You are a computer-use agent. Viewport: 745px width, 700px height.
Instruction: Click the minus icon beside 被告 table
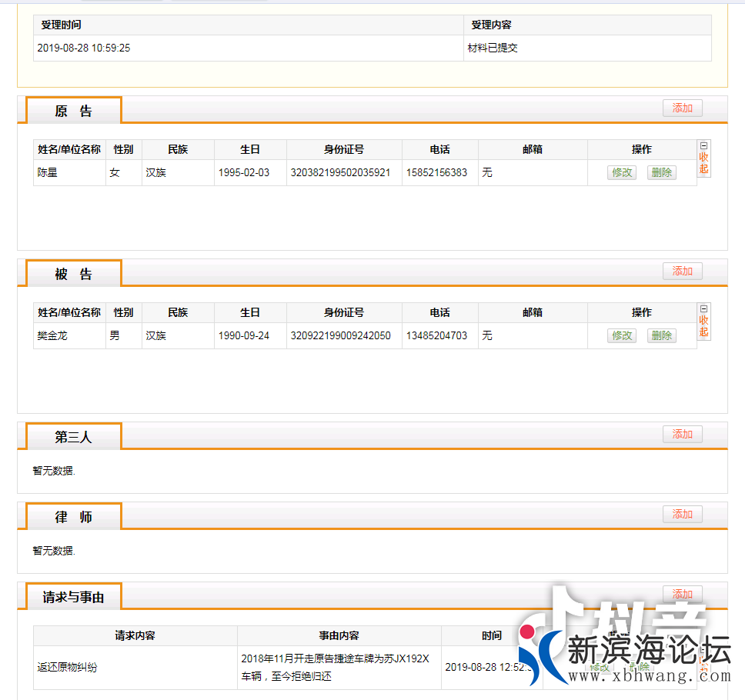tap(703, 308)
